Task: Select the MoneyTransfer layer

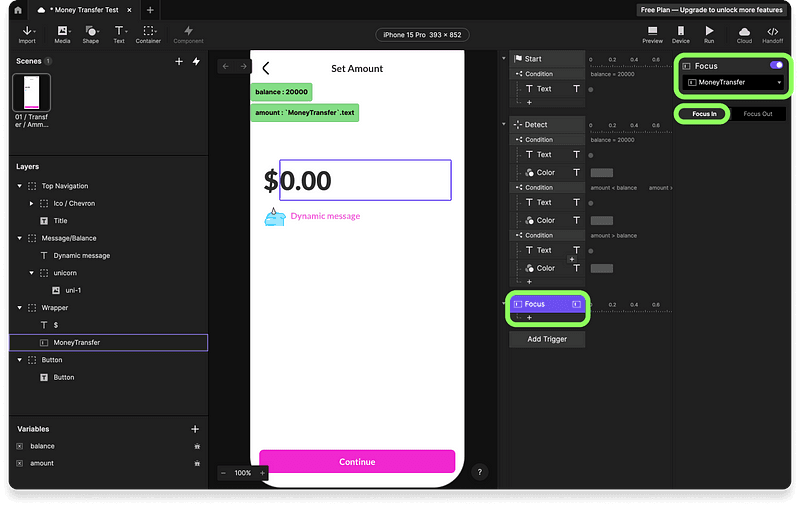Action: click(109, 343)
